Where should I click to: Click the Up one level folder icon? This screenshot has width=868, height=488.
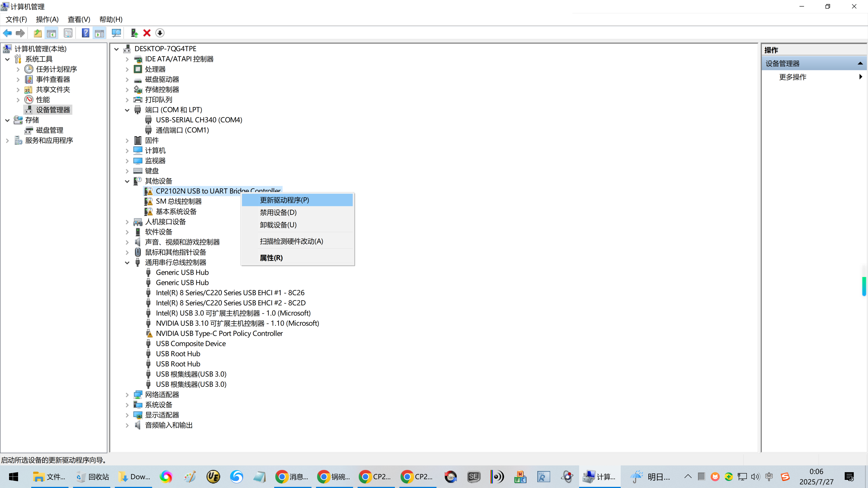38,33
